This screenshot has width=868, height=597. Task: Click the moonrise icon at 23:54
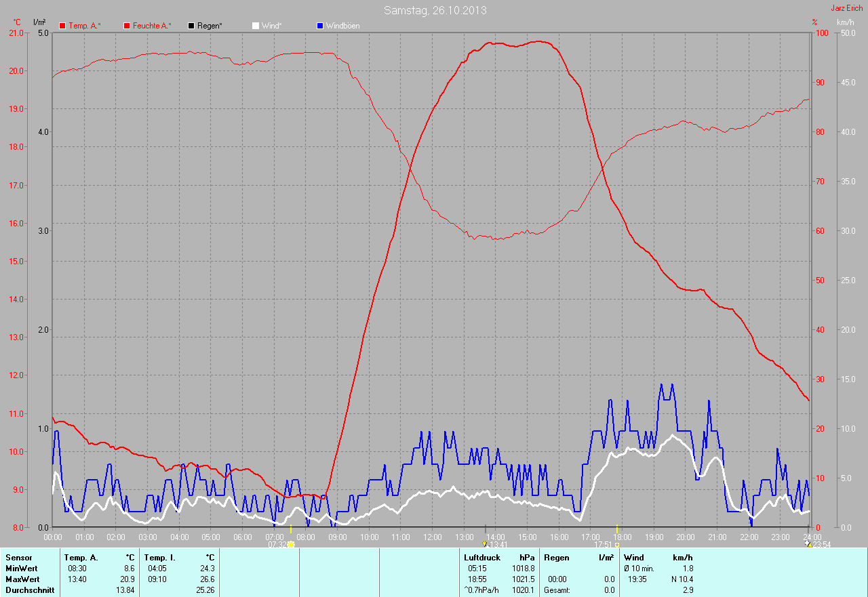pyautogui.click(x=808, y=544)
